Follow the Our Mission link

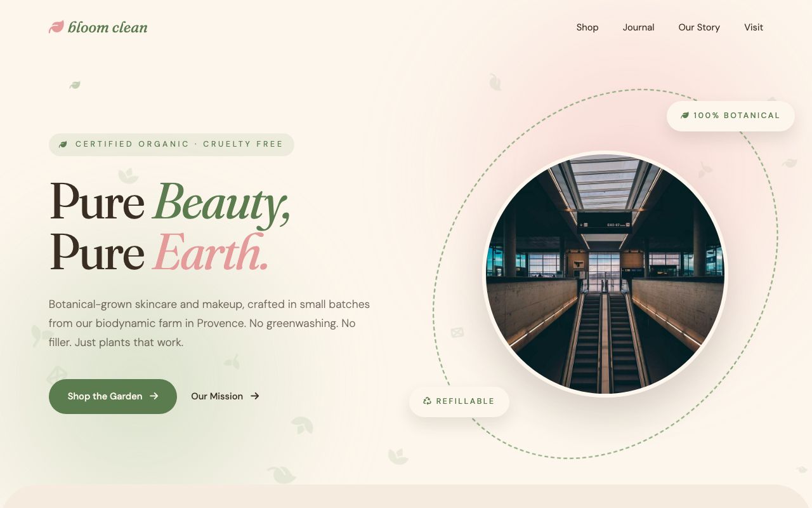[x=217, y=396]
